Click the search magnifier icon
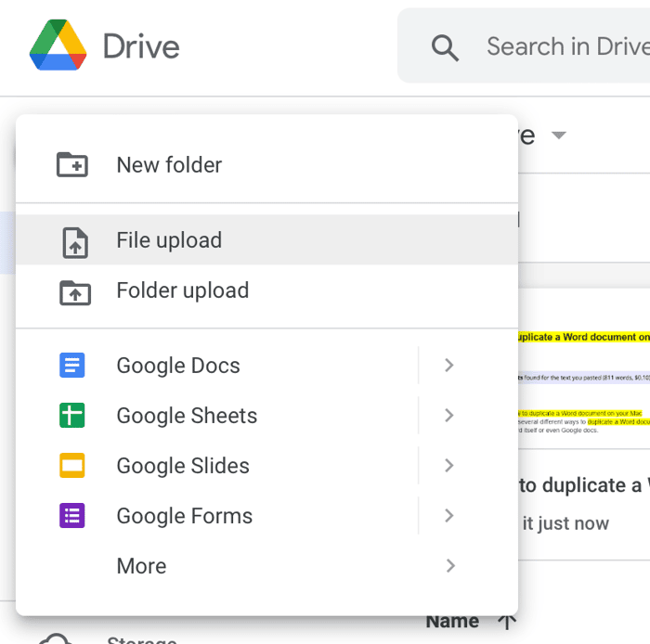The height and width of the screenshot is (644, 650). point(446,47)
